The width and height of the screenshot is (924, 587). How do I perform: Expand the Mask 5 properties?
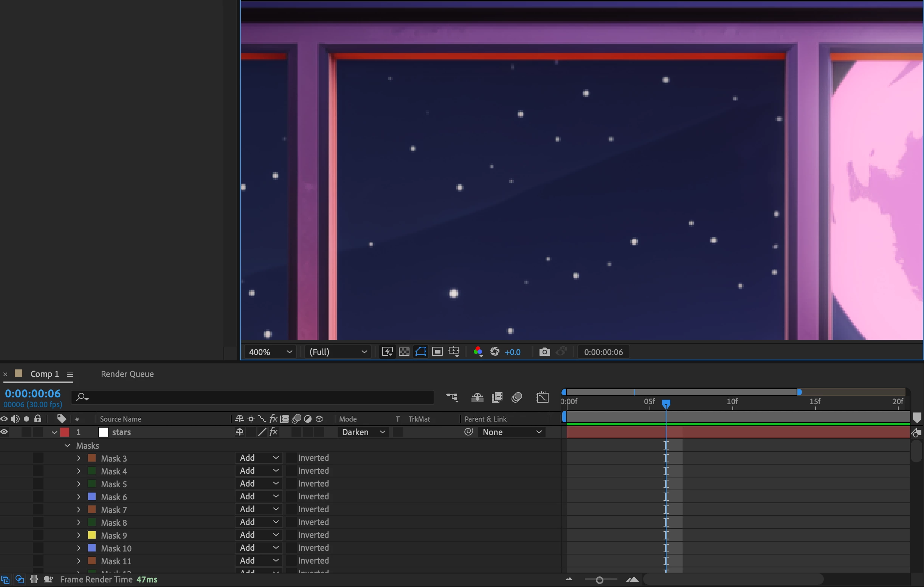click(79, 484)
